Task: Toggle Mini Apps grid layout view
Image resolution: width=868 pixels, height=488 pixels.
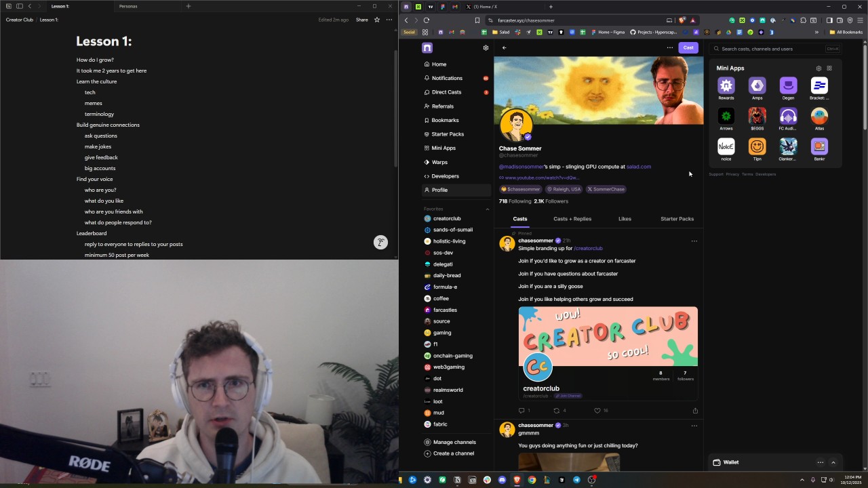Action: (829, 68)
